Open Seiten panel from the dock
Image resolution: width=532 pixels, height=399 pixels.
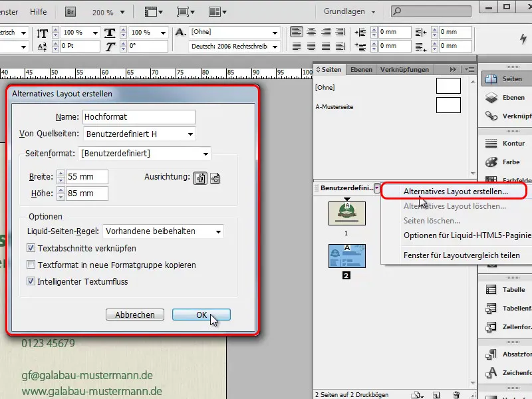(506, 78)
